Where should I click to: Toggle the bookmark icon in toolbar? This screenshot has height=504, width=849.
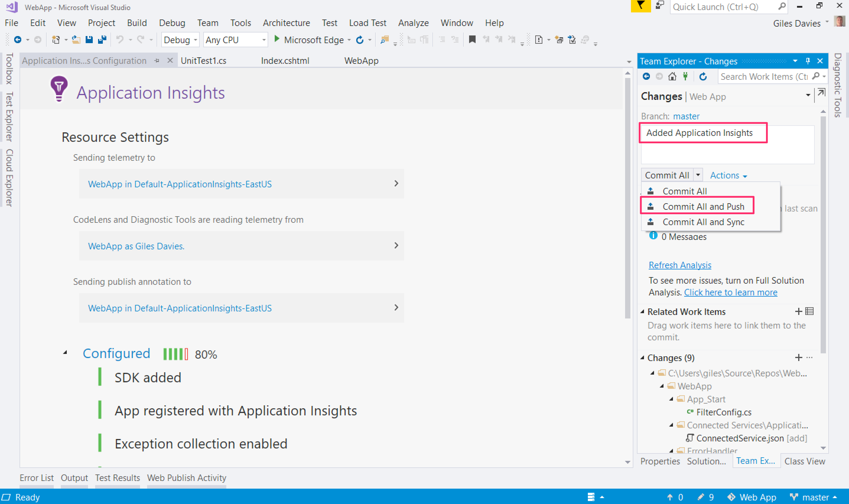472,40
